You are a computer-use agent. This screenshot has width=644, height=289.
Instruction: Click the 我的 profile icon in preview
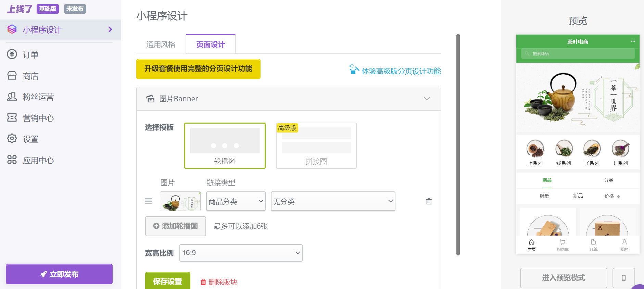624,242
